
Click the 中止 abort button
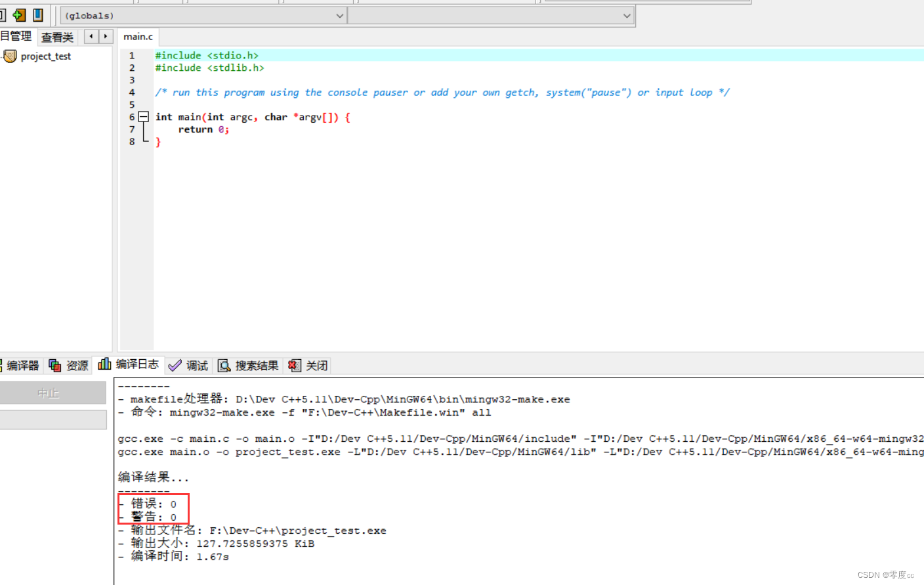click(x=52, y=393)
